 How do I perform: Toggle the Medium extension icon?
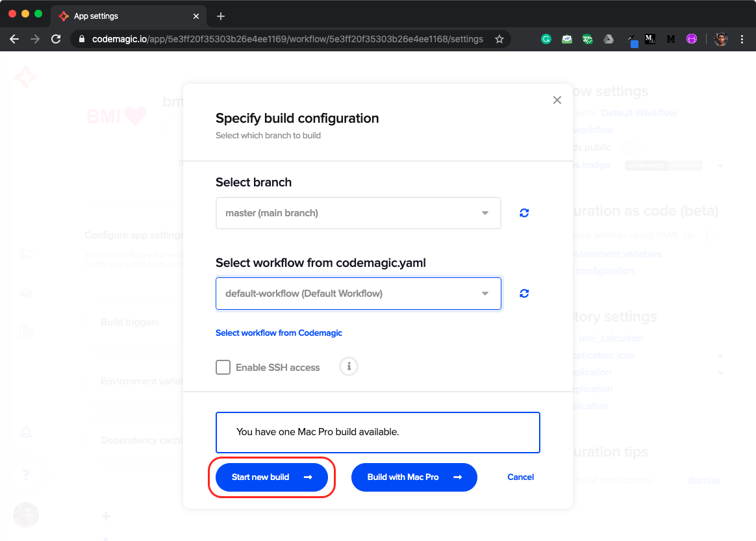pyautogui.click(x=671, y=39)
